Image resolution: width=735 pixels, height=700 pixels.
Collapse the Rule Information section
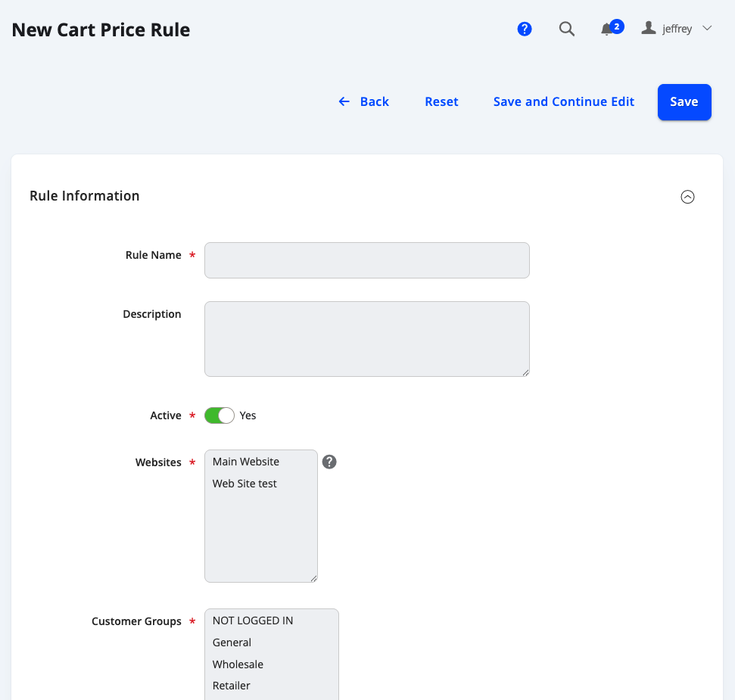point(687,197)
